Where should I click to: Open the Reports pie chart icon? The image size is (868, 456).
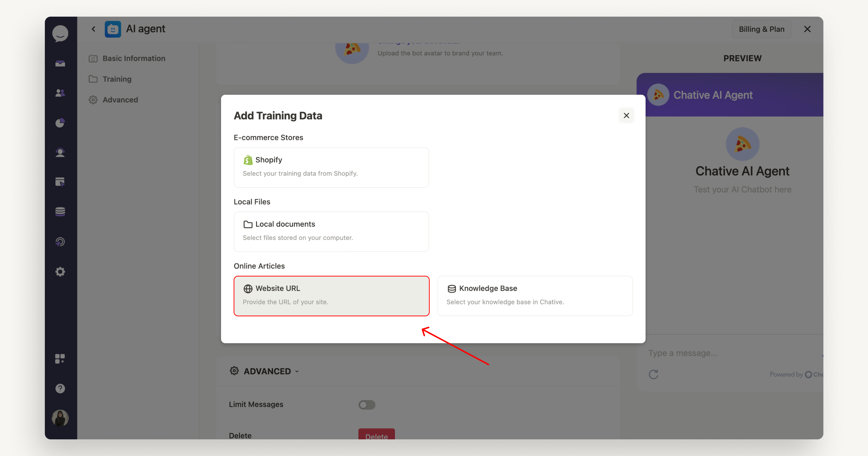coord(60,123)
